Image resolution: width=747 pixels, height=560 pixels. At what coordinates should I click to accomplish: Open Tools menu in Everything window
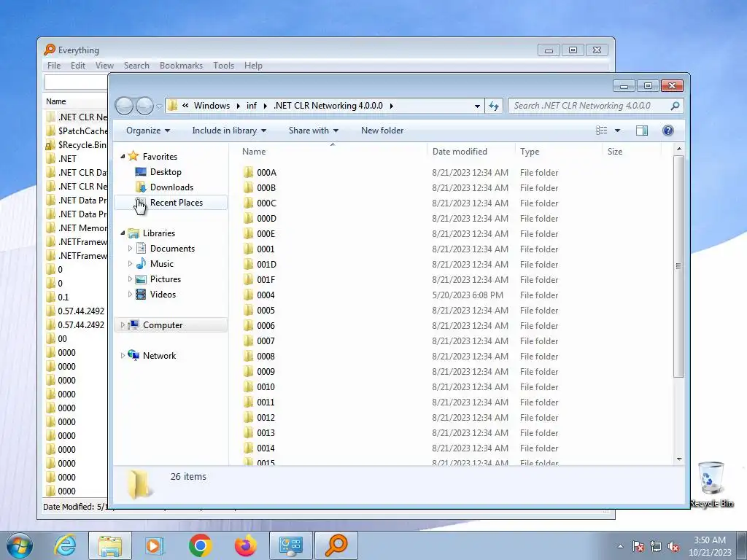[x=223, y=65]
